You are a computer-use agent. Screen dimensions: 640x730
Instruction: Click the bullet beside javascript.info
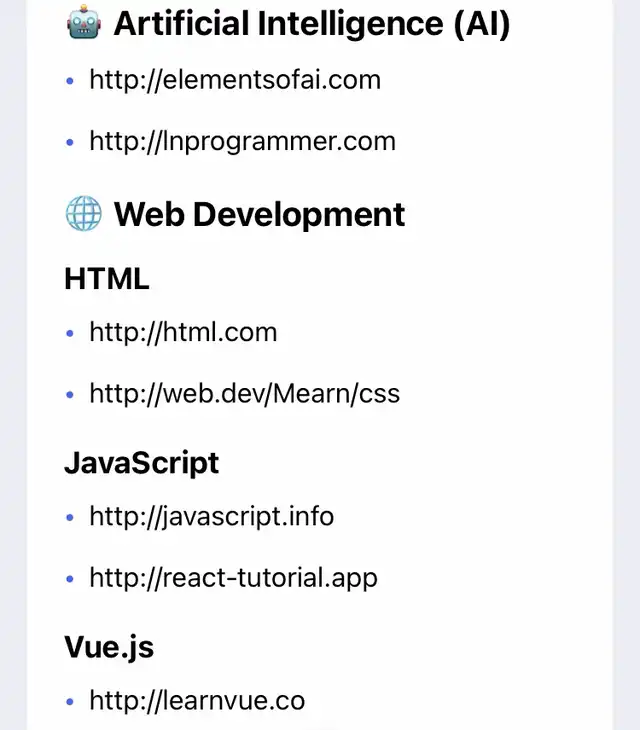(70, 517)
